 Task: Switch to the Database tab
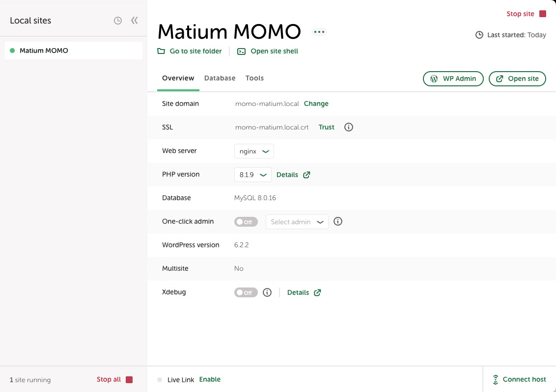click(220, 78)
